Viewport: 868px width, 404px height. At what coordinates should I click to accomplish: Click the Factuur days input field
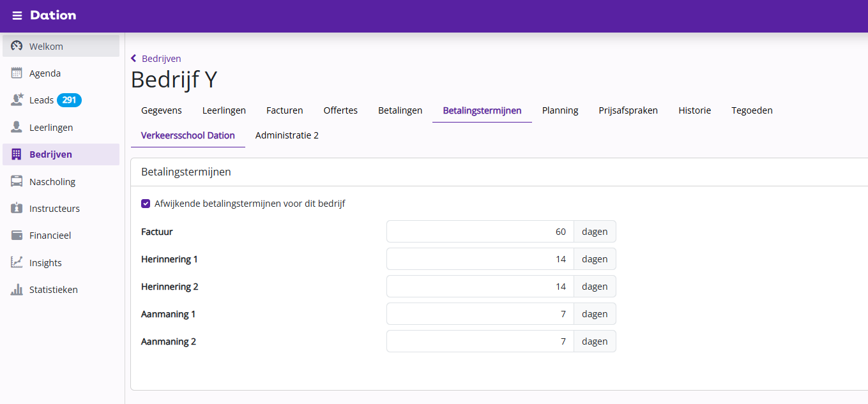pos(480,232)
